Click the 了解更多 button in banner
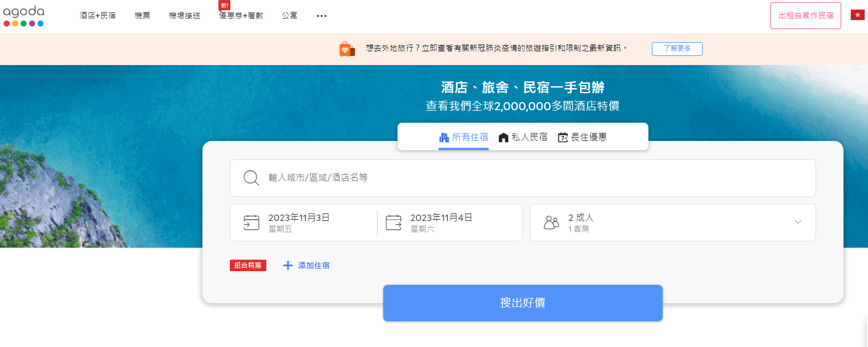Viewport: 868px width, 347px height. click(677, 49)
